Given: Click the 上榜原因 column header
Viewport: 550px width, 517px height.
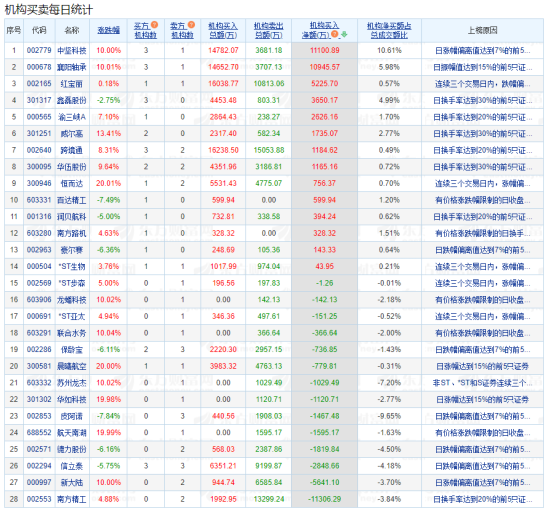Looking at the screenshot, I should tap(483, 31).
